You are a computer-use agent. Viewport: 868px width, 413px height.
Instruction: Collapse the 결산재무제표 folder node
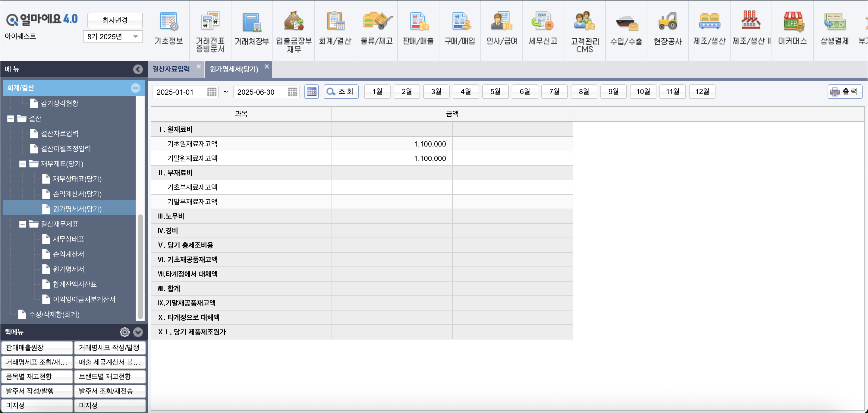pos(23,224)
